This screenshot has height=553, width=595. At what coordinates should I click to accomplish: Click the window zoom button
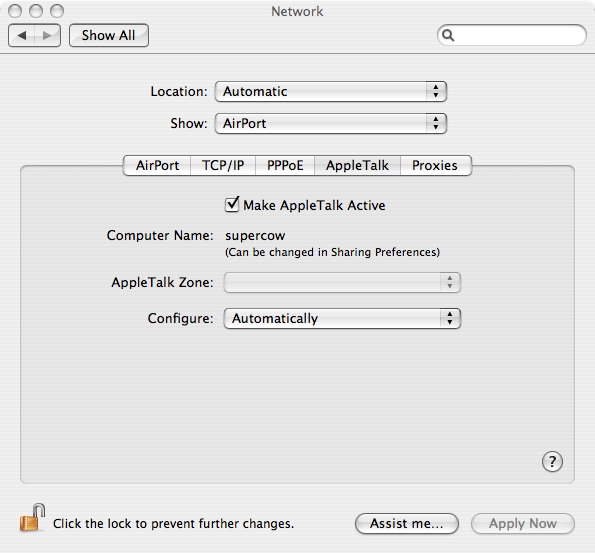(x=57, y=11)
